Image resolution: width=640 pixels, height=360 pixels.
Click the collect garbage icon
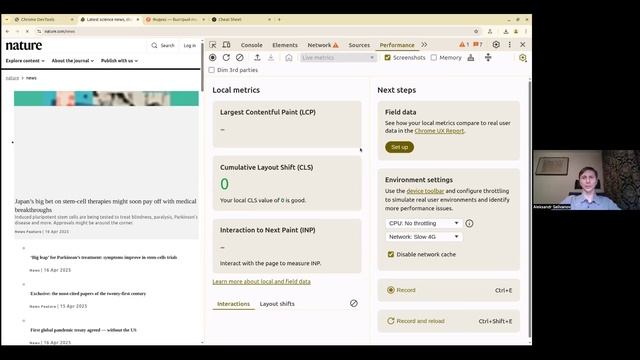471,58
